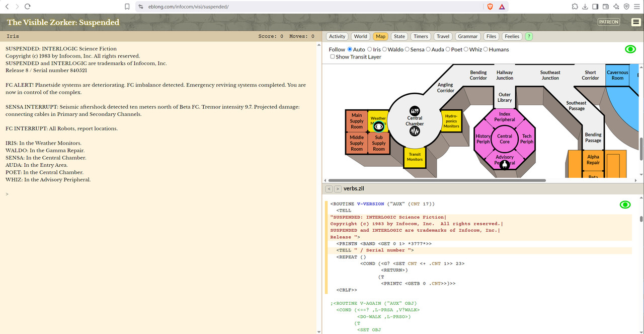Image resolution: width=644 pixels, height=334 pixels.
Task: Click the map horizontal scrollbar
Action: click(x=437, y=180)
